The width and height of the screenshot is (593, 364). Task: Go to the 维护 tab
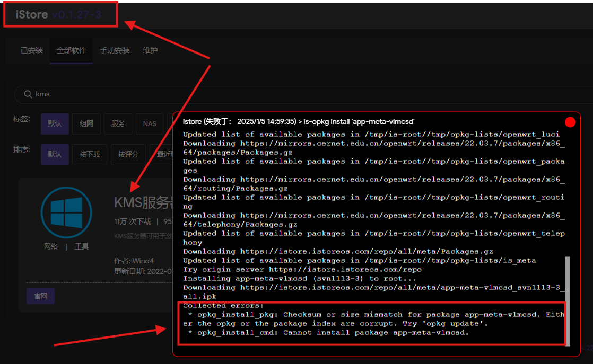coord(150,51)
